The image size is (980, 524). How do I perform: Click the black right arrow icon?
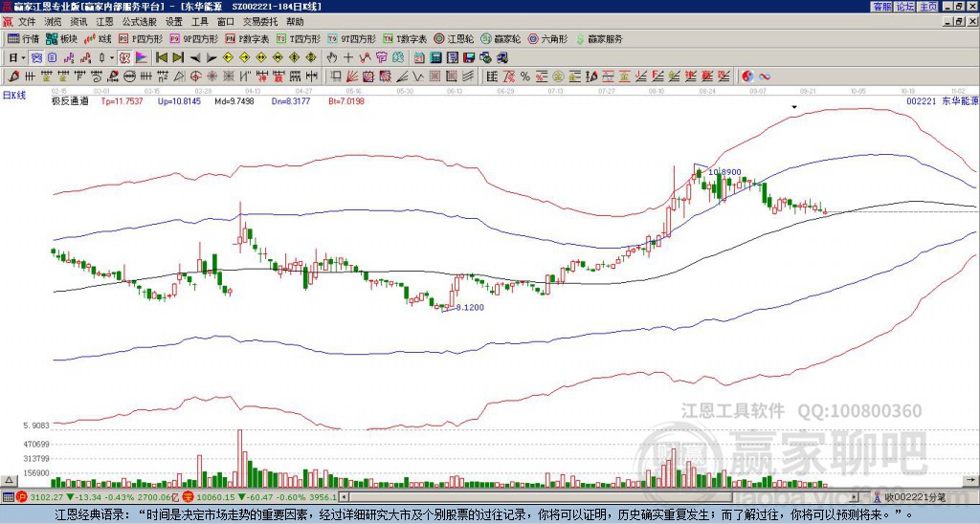click(212, 58)
